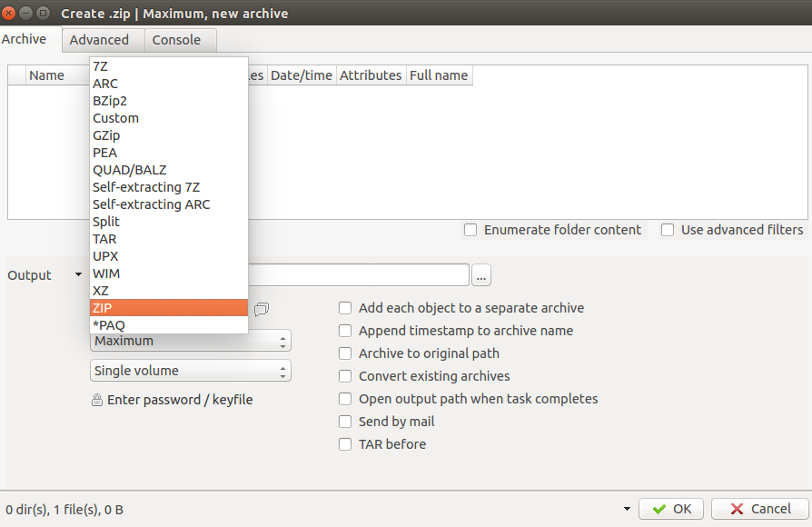812x527 pixels.
Task: Click the green checkmark OK button
Action: click(671, 509)
